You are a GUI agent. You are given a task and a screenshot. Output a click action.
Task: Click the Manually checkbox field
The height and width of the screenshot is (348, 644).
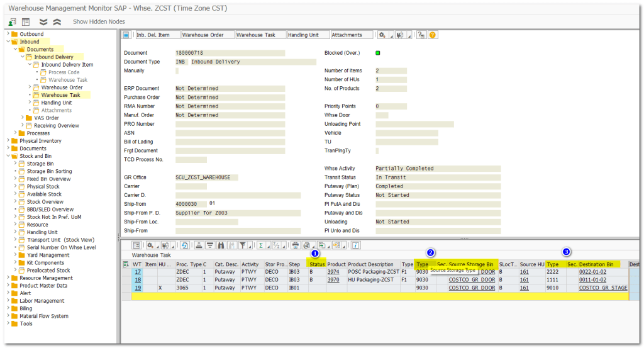177,71
